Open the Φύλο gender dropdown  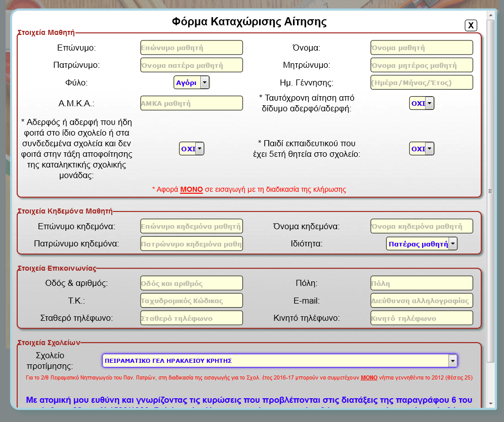pos(192,82)
